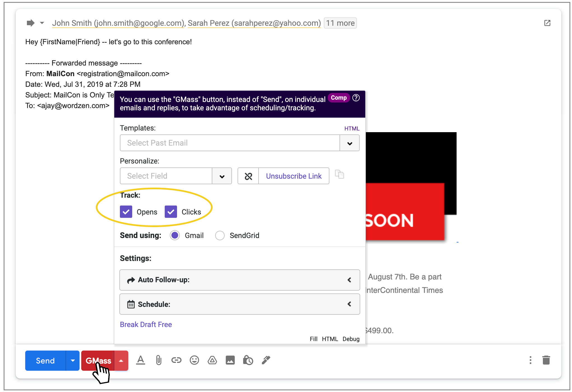Insert signature with the pen icon
The width and height of the screenshot is (572, 392).
(x=266, y=360)
